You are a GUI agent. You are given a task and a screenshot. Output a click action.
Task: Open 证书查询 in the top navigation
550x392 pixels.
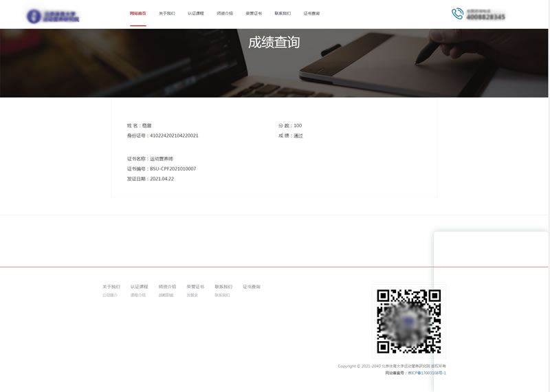click(311, 13)
